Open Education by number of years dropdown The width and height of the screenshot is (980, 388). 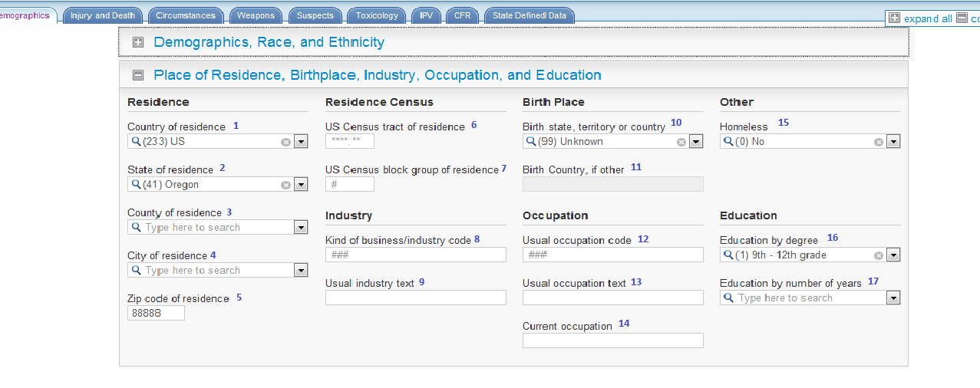[x=893, y=298]
